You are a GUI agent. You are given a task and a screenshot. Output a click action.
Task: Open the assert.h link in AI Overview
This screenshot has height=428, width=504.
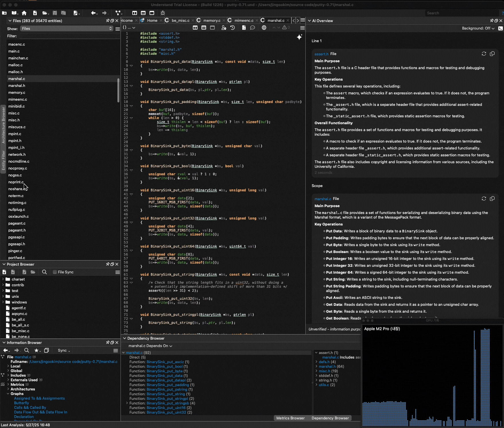[321, 54]
